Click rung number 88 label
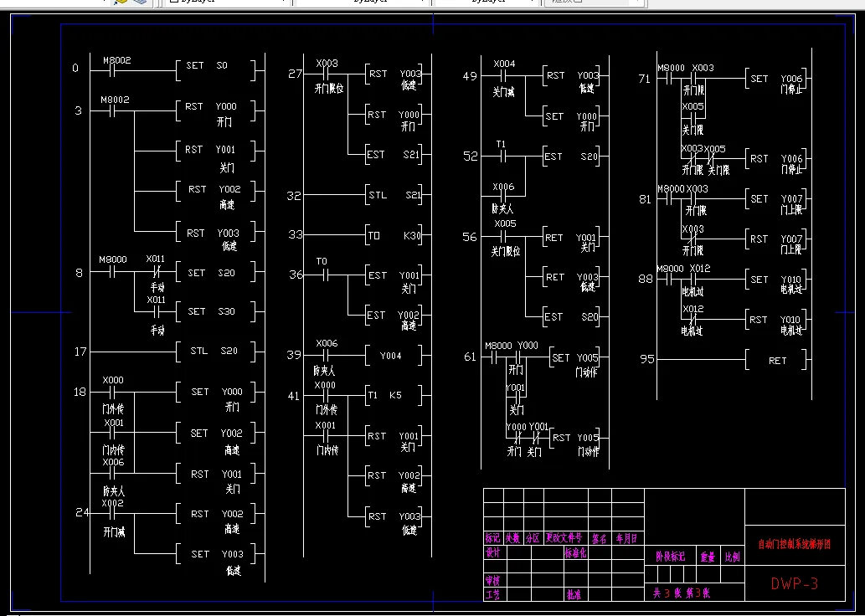 click(x=645, y=279)
